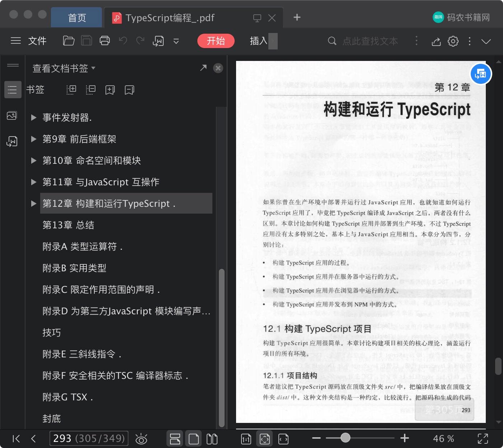Expand the 第9章 前后端框架 bookmark
The width and height of the screenshot is (503, 448).
point(34,139)
